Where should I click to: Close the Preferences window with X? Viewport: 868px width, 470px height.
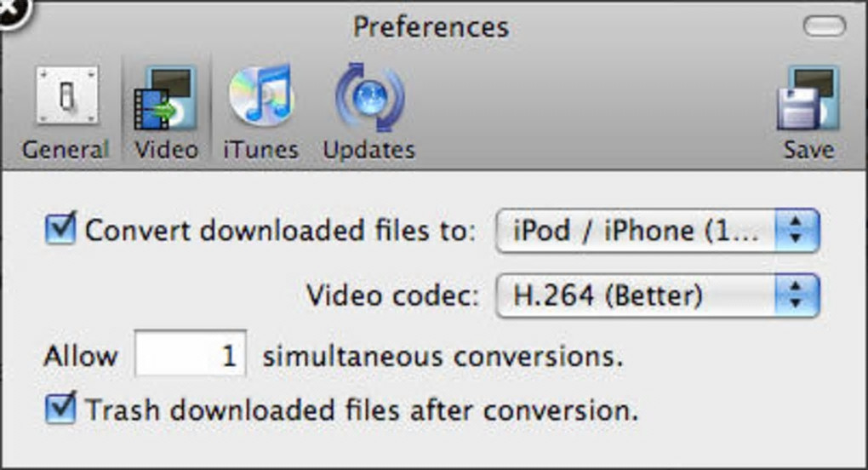pyautogui.click(x=12, y=10)
